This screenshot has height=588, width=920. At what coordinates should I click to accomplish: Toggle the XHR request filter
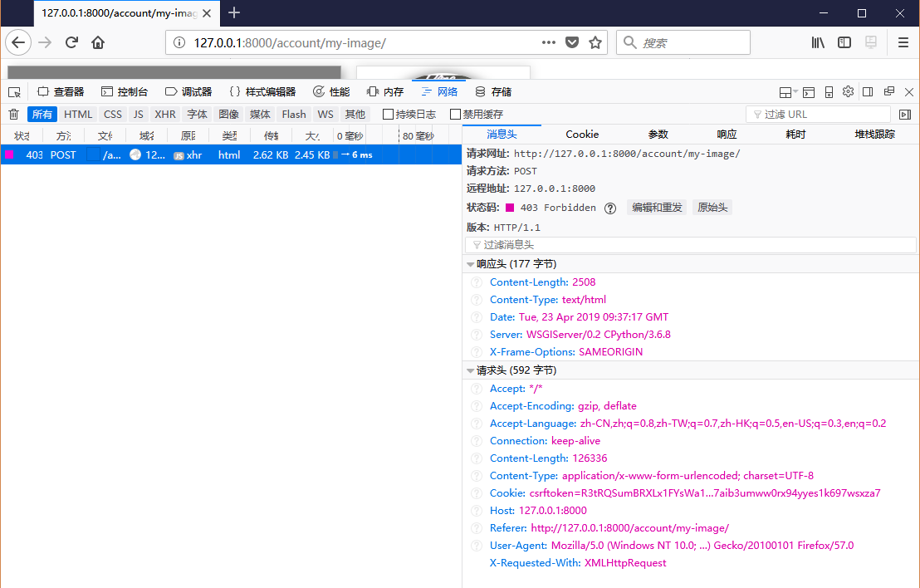coord(165,115)
